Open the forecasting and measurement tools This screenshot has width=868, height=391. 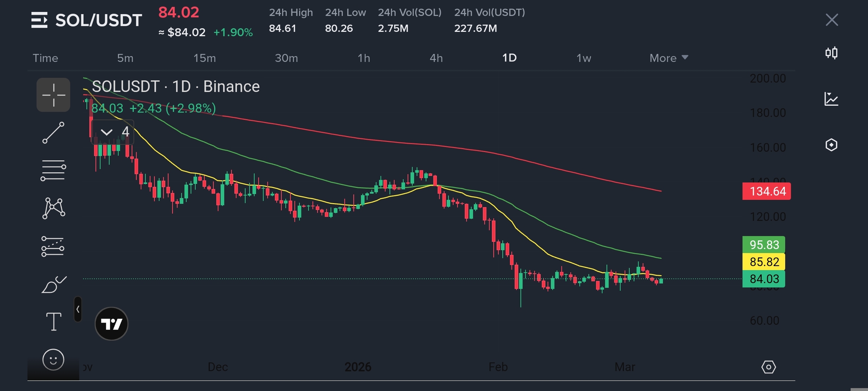pos(53,247)
